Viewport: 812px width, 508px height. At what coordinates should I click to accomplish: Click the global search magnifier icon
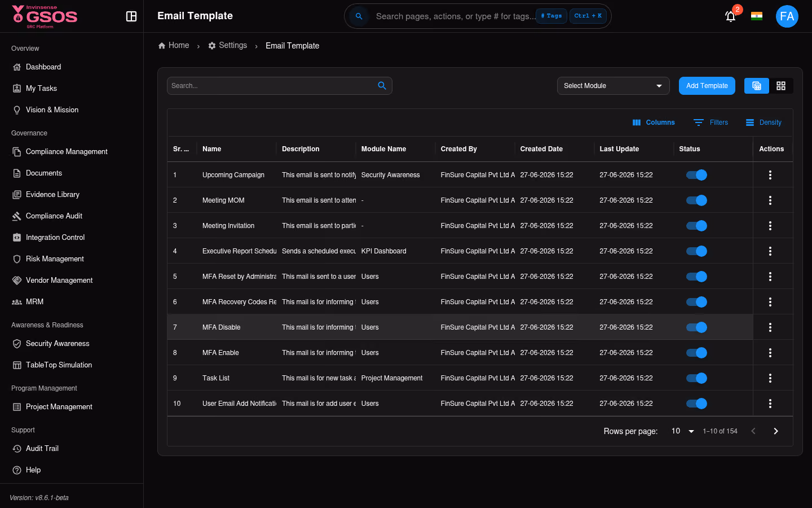[359, 16]
